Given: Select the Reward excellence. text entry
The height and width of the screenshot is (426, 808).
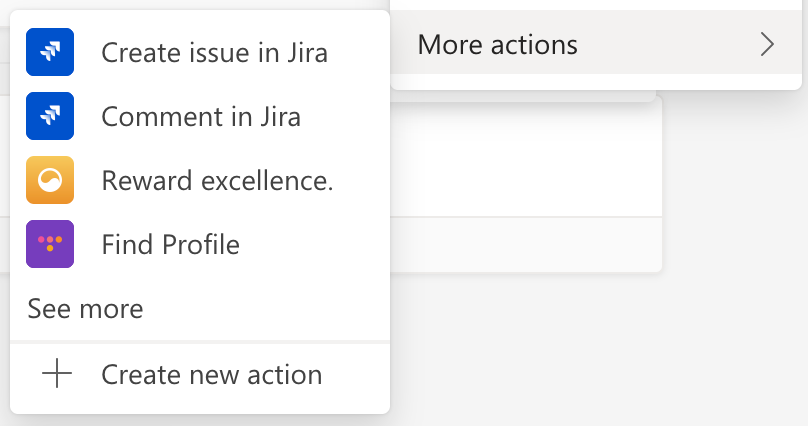Looking at the screenshot, I should coord(217,180).
